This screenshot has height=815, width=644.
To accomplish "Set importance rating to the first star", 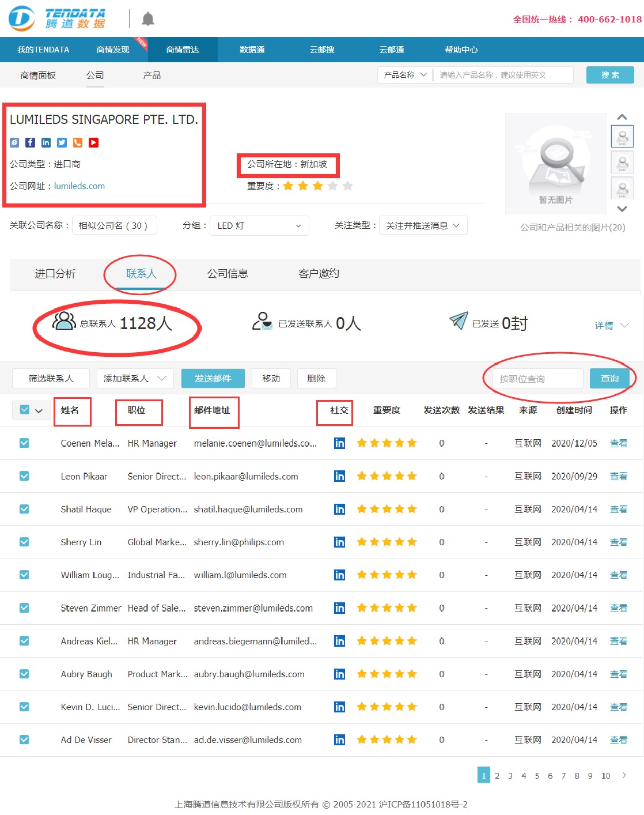I will (x=288, y=186).
